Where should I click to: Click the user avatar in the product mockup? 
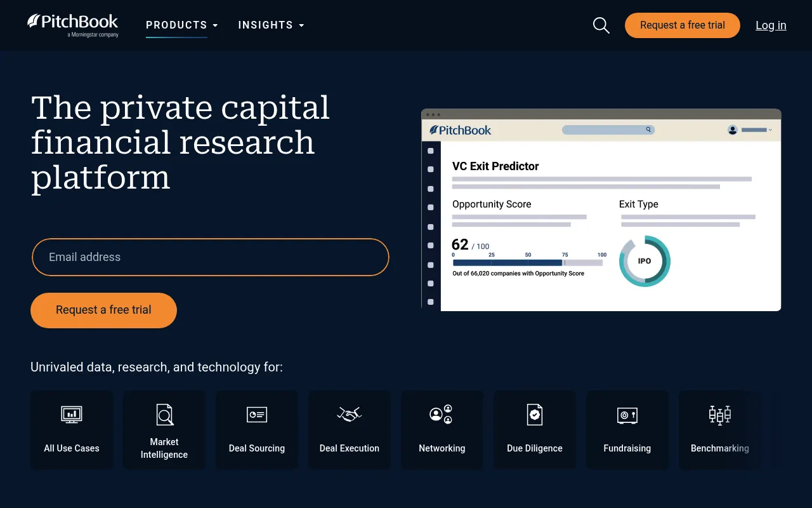click(x=733, y=130)
